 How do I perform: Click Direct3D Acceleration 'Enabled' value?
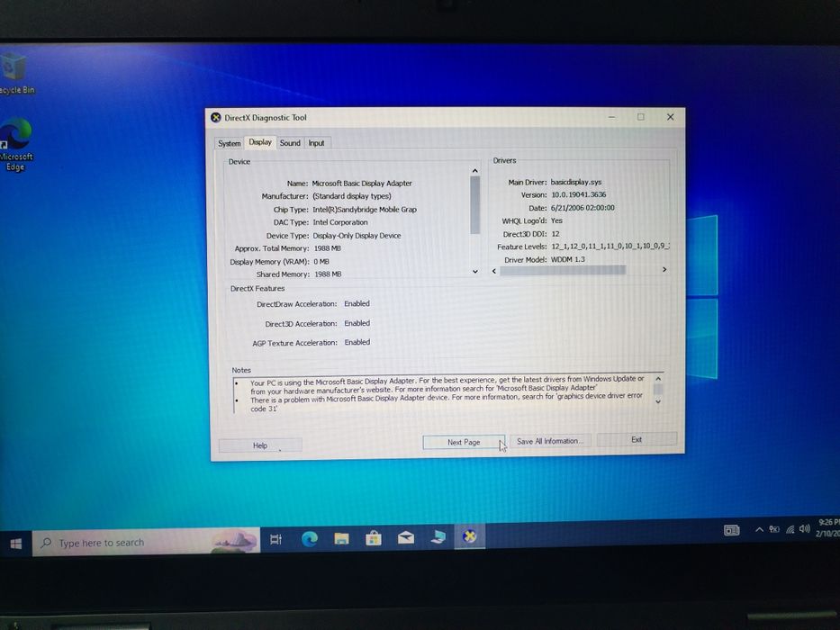click(357, 324)
